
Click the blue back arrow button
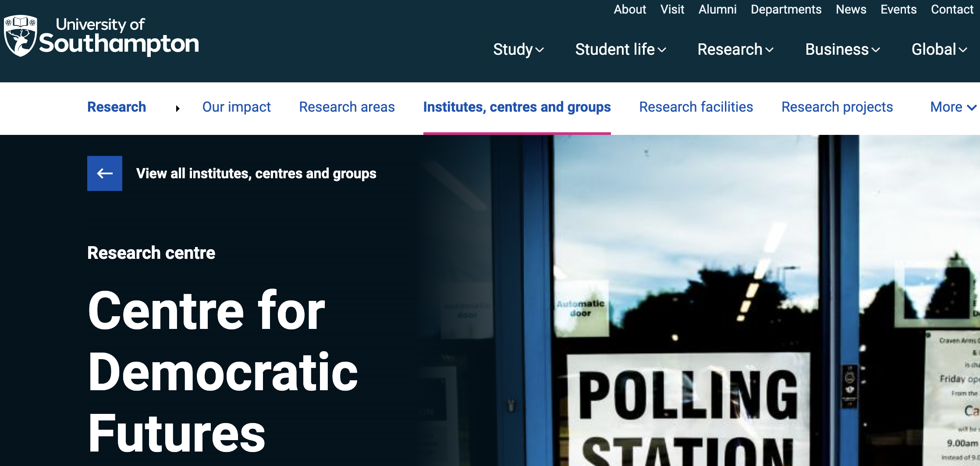pos(105,173)
